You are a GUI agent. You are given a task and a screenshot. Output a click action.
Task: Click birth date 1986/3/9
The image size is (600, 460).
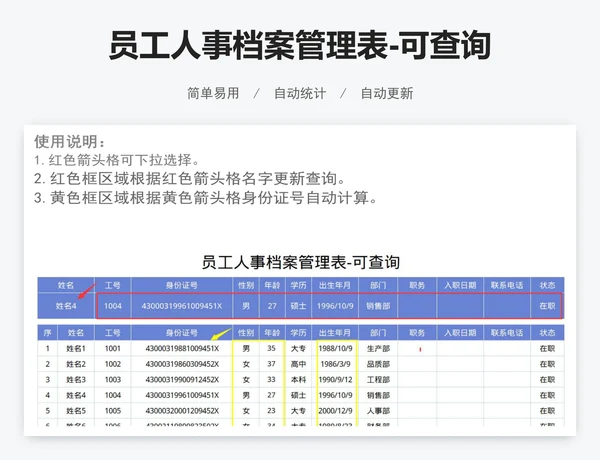tap(336, 364)
